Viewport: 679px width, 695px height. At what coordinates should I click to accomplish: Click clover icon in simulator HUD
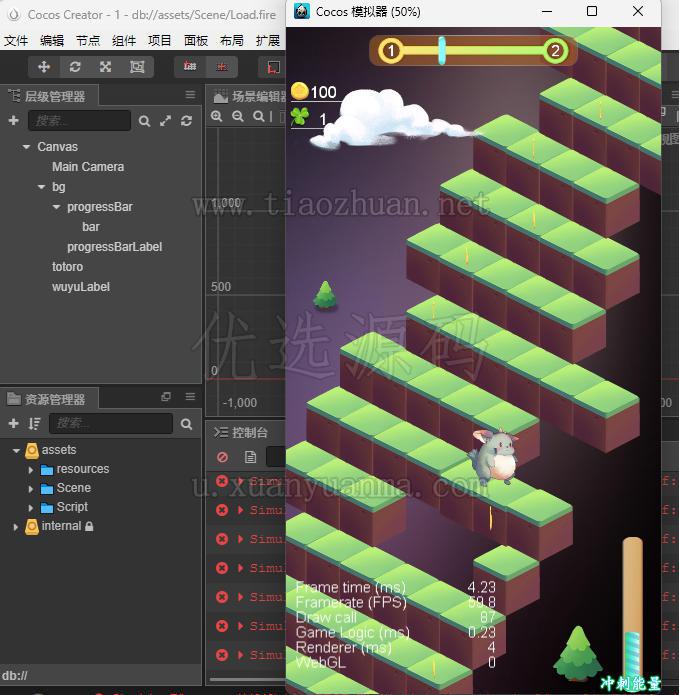pyautogui.click(x=300, y=117)
